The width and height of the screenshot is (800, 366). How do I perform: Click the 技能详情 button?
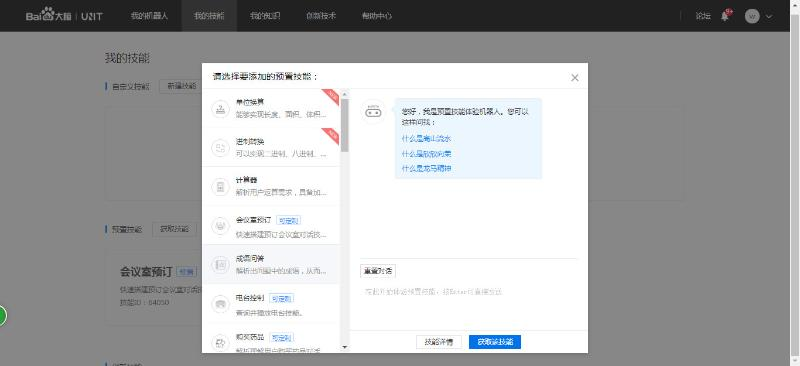click(439, 342)
